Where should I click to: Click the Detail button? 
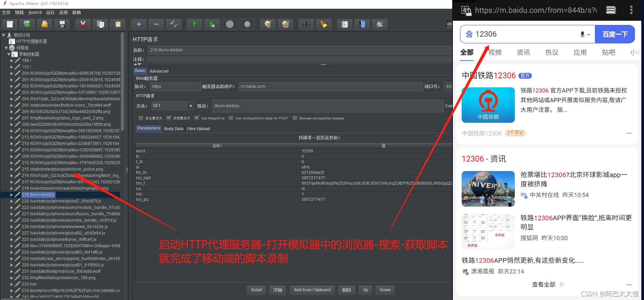pyautogui.click(x=256, y=290)
